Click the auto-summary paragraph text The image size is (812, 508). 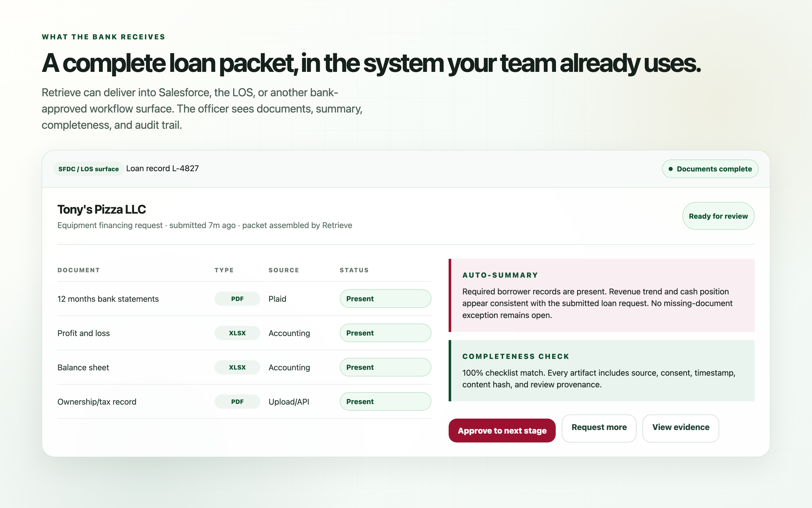coord(597,303)
